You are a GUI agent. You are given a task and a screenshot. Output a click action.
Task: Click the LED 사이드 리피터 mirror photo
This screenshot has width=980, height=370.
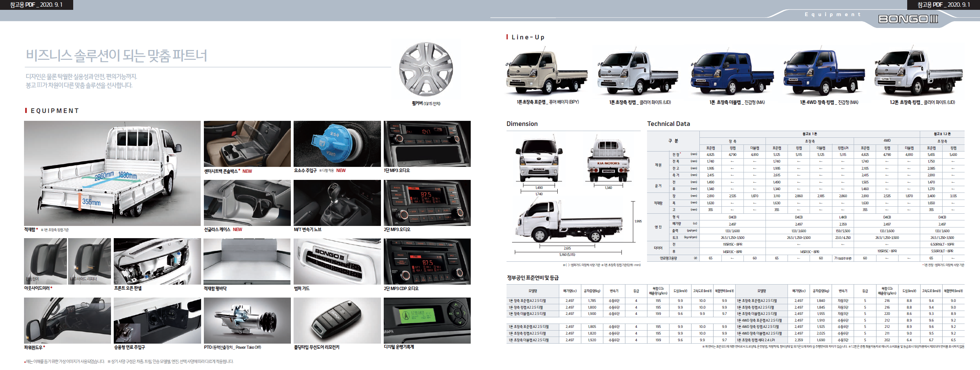point(89,261)
